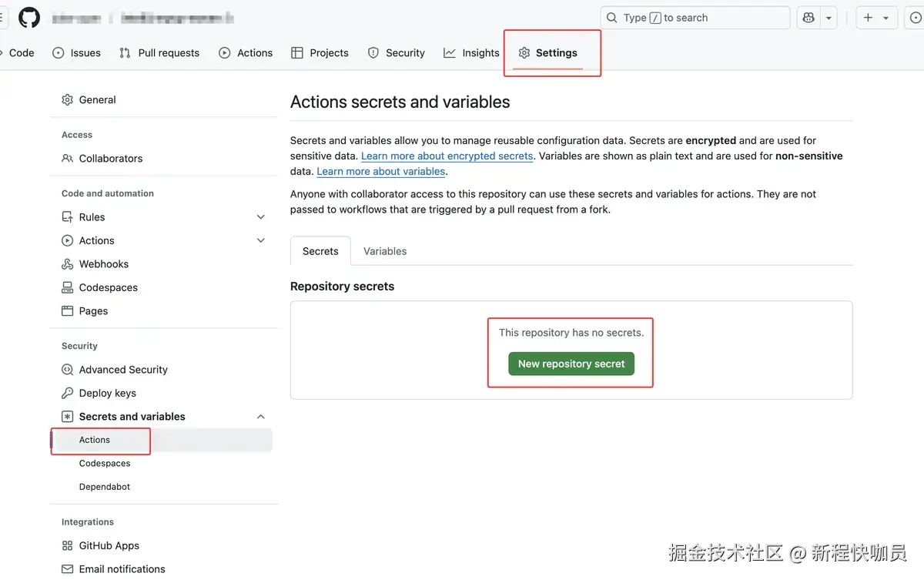Image resolution: width=924 pixels, height=580 pixels.
Task: Expand the Actions sidebar chevron
Action: [261, 241]
